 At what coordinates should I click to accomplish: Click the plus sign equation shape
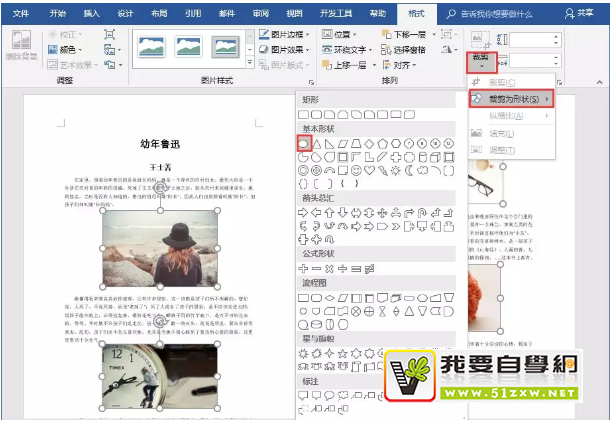[304, 269]
